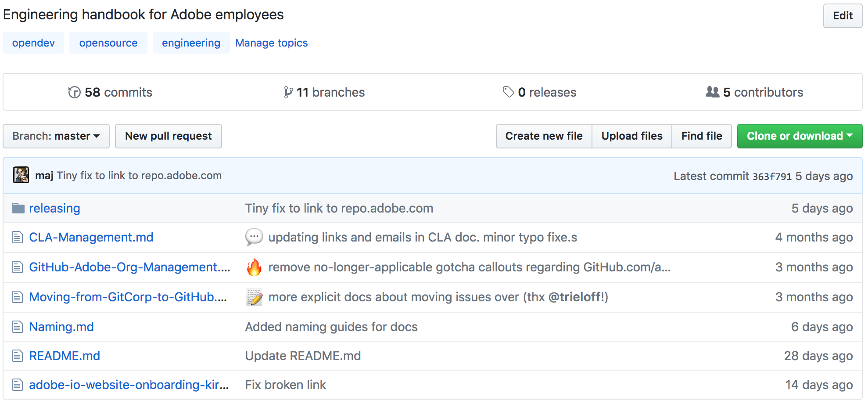This screenshot has height=404, width=868.
Task: Expand the Clone or download menu
Action: pyautogui.click(x=800, y=136)
